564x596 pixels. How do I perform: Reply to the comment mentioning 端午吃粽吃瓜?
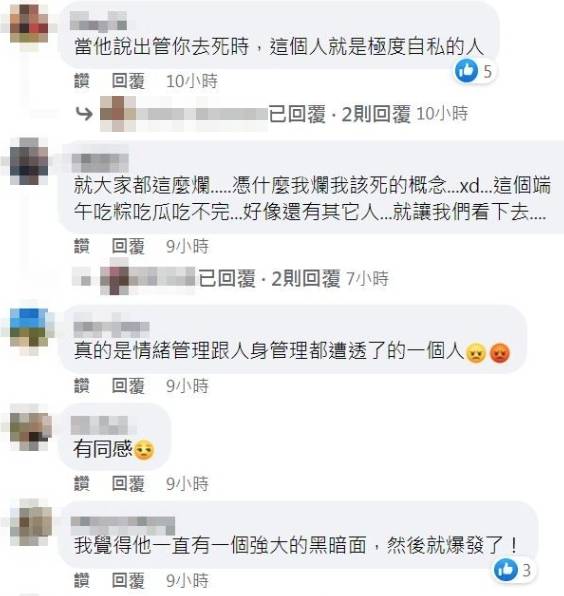pos(128,246)
